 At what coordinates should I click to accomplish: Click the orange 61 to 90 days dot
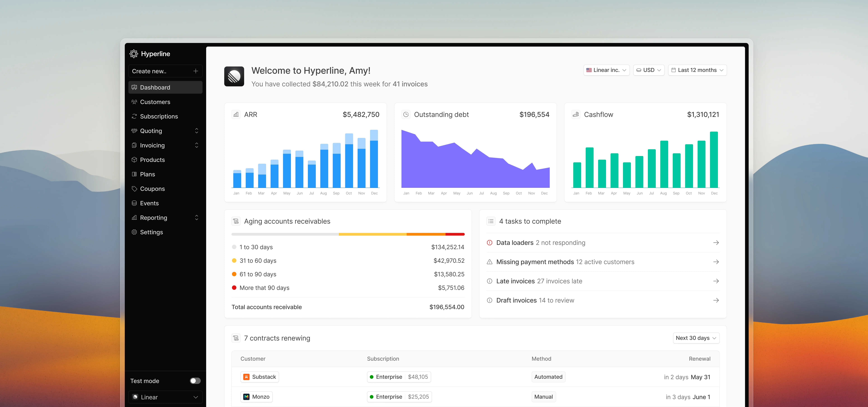[x=234, y=274]
